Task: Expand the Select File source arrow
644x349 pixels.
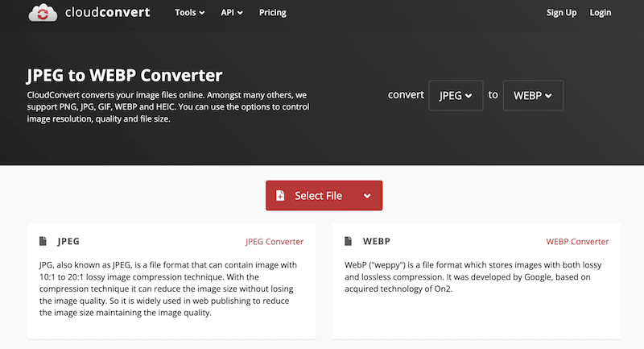Action: point(367,196)
